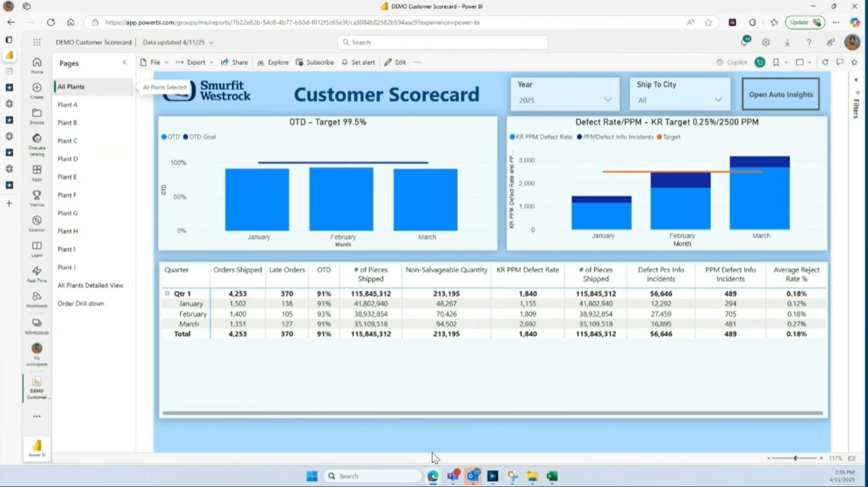
Task: Open Power BI settings gear
Action: [766, 42]
